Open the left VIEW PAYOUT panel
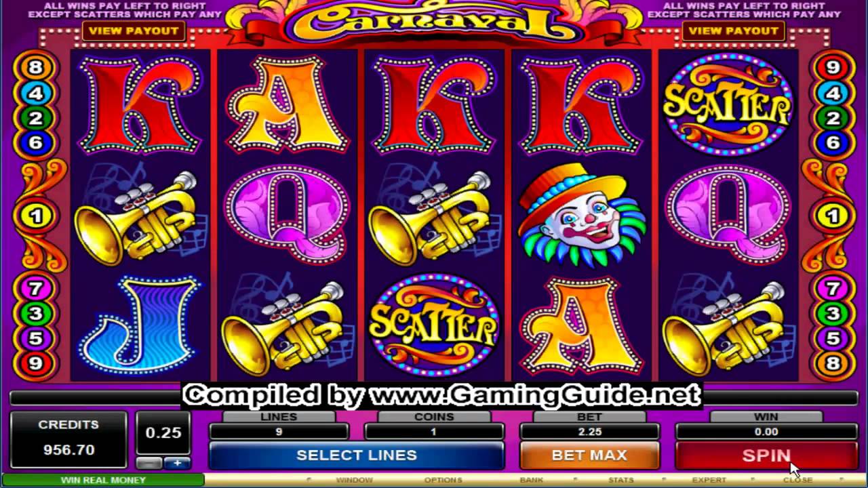The width and height of the screenshot is (868, 488). point(133,30)
